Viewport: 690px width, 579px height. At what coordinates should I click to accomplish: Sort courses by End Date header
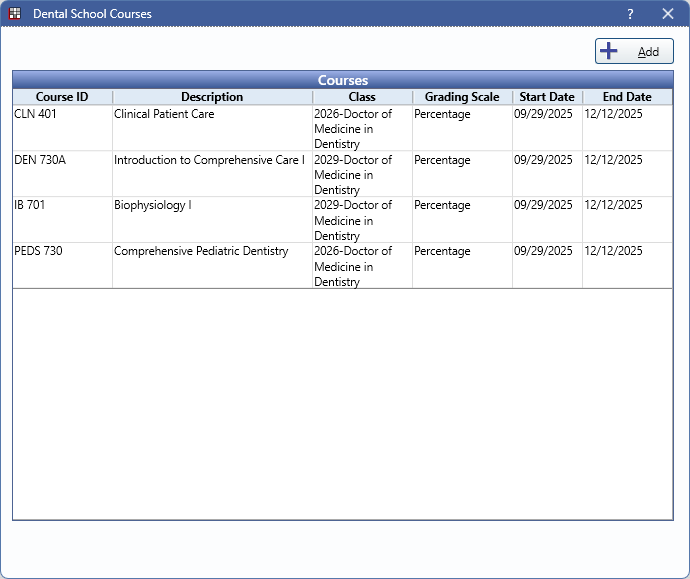pyautogui.click(x=627, y=97)
